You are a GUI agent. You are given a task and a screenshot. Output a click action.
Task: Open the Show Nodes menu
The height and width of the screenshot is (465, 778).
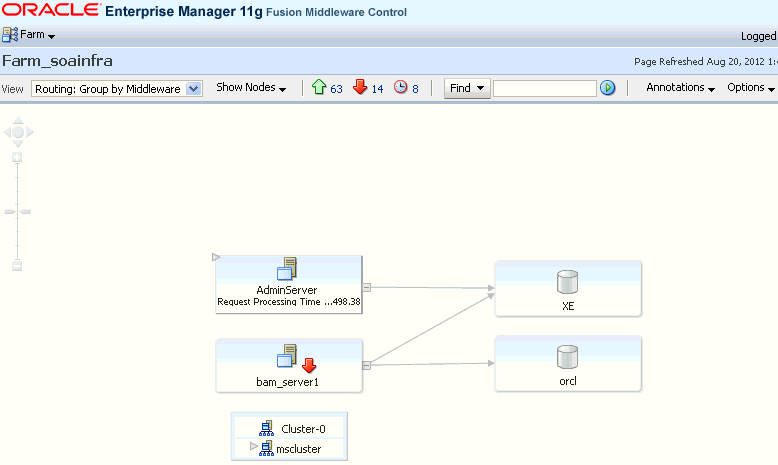click(x=251, y=87)
